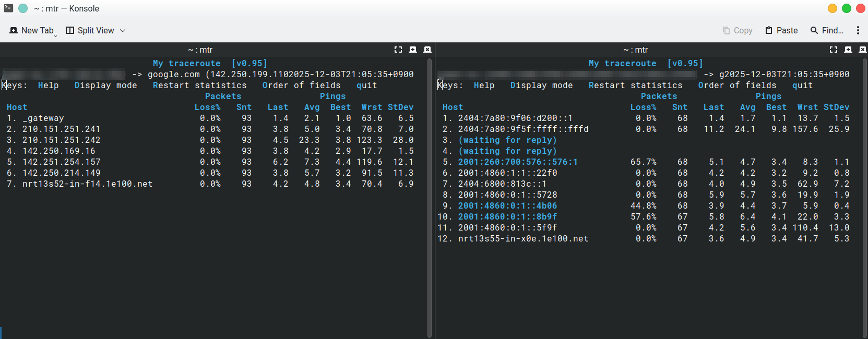
Task: Move the left terminal pane to new tab
Action: 413,50
